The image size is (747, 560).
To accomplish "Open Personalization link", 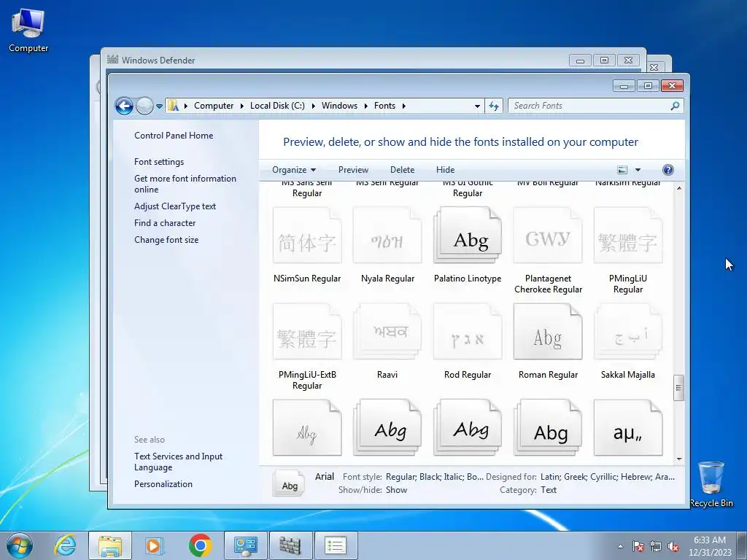I will click(x=163, y=484).
